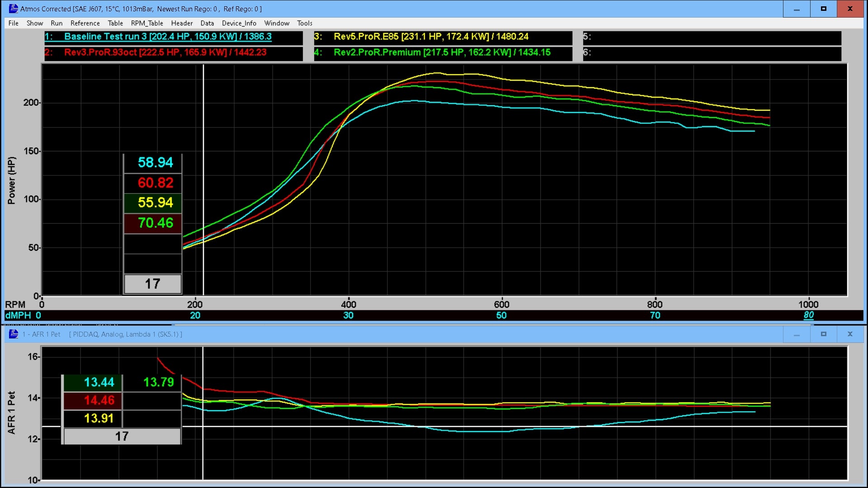Viewport: 868px width, 488px height.
Task: Click the green 70.46 power readout
Action: (155, 223)
